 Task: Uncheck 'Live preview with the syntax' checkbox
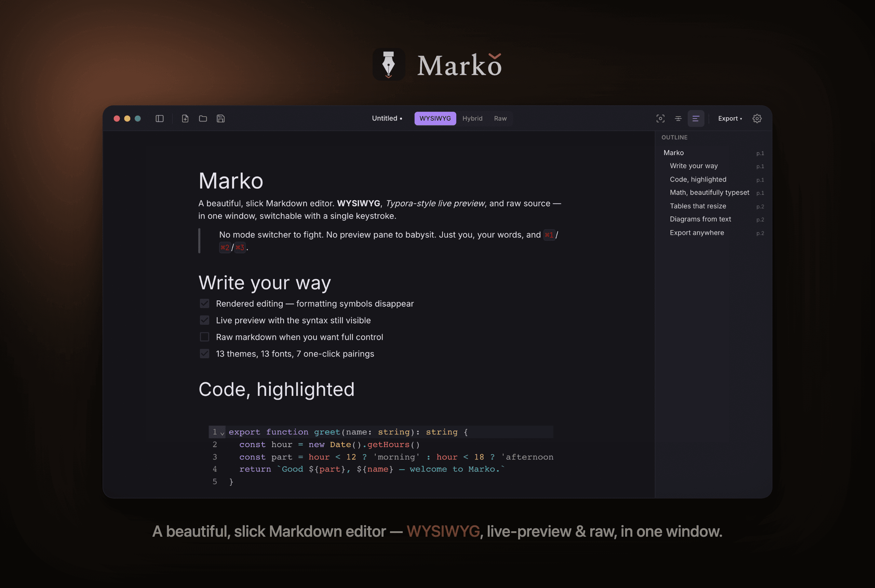click(x=204, y=320)
